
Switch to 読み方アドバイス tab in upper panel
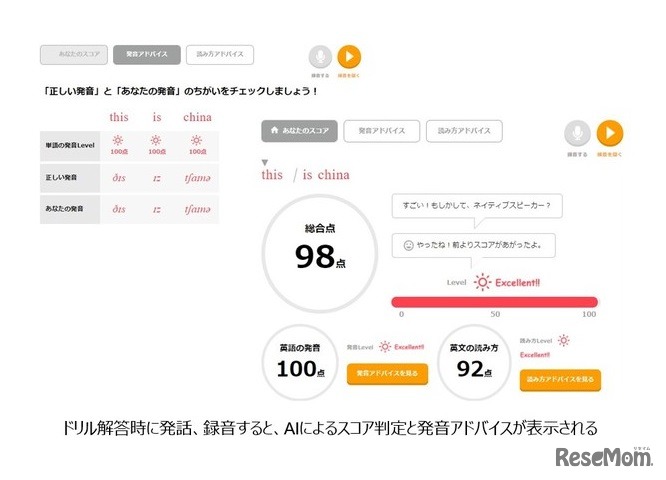click(220, 54)
